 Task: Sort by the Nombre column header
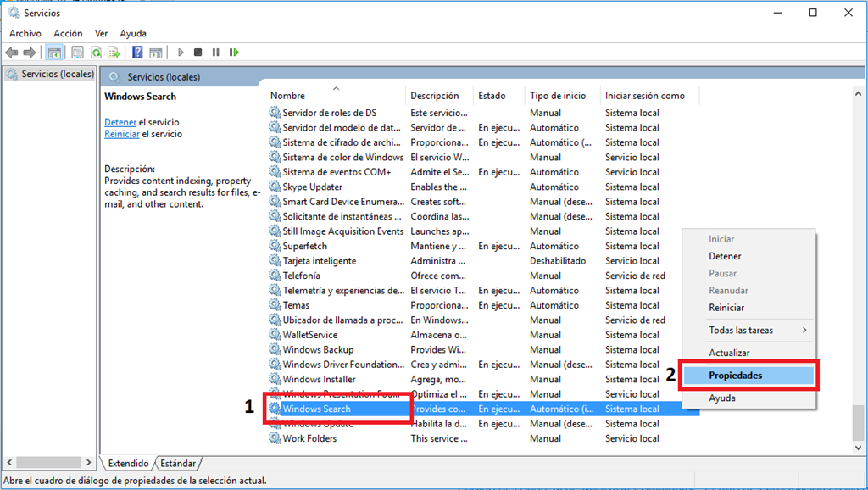pos(336,96)
